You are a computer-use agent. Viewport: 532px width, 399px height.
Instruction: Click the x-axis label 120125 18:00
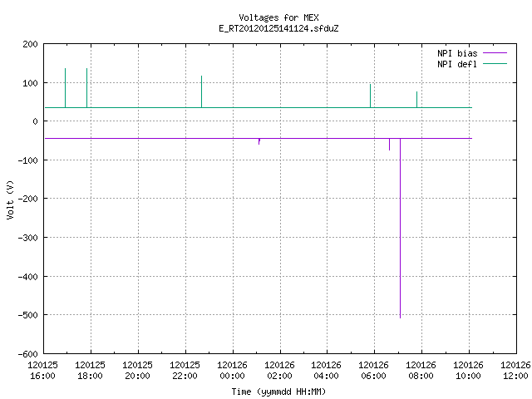(91, 371)
